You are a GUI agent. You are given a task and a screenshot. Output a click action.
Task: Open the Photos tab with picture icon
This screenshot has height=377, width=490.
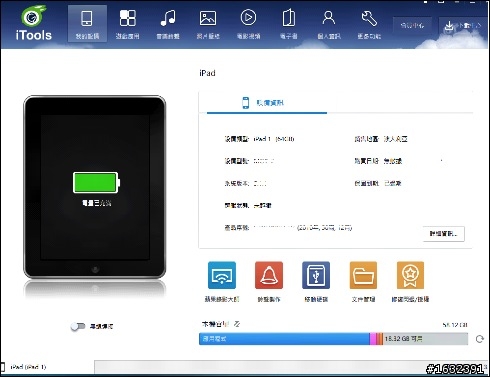[208, 24]
